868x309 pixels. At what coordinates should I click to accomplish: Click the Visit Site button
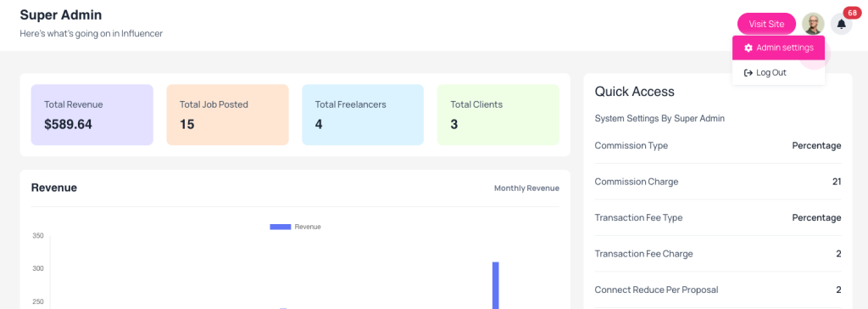(766, 24)
